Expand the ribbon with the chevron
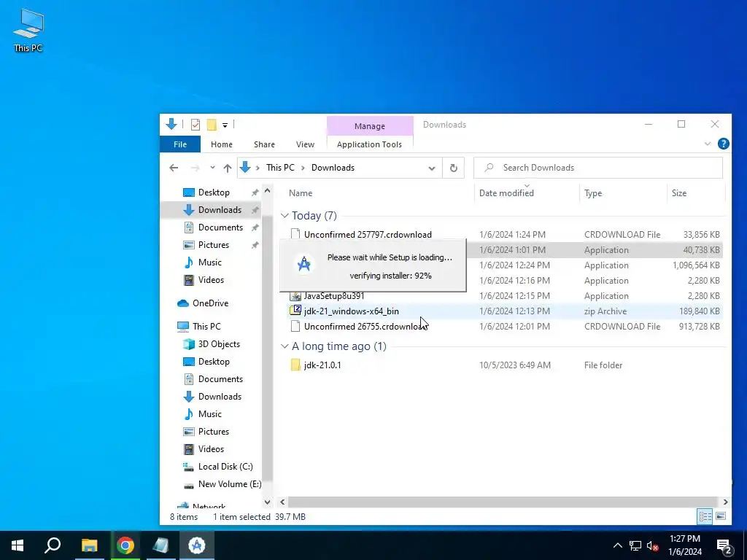Screen dimensions: 747x560 (708, 144)
